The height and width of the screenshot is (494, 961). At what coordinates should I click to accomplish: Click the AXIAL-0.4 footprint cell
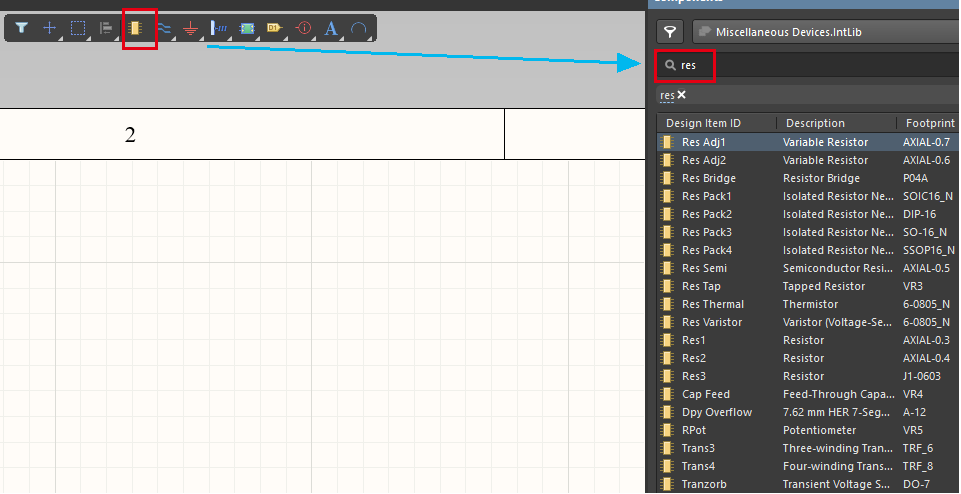point(927,358)
